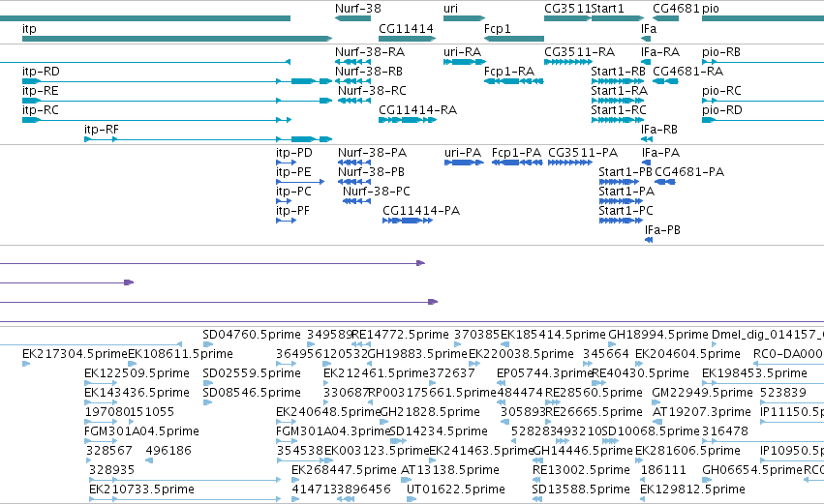This screenshot has height=504, width=824.
Task: Select the CG4681-RA transcript label
Action: point(687,72)
